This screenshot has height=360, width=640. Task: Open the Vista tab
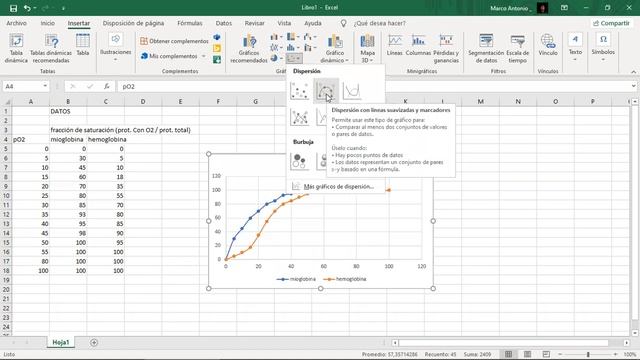(x=284, y=23)
